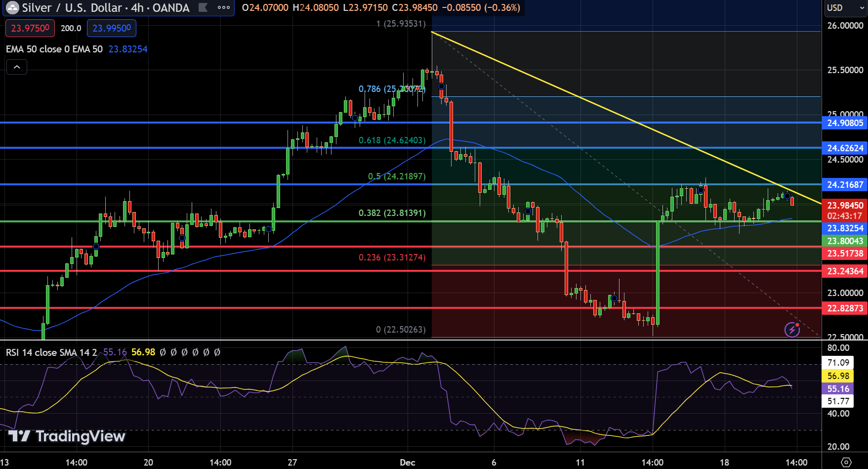Click the 200.0 spread value
Image resolution: width=868 pixels, height=469 pixels.
(x=71, y=28)
